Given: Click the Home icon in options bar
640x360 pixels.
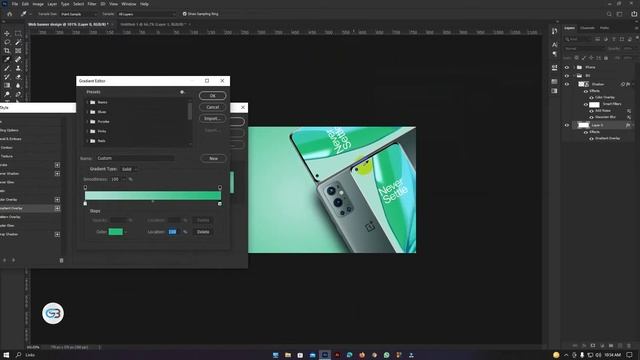Looking at the screenshot, I should [x=9, y=14].
